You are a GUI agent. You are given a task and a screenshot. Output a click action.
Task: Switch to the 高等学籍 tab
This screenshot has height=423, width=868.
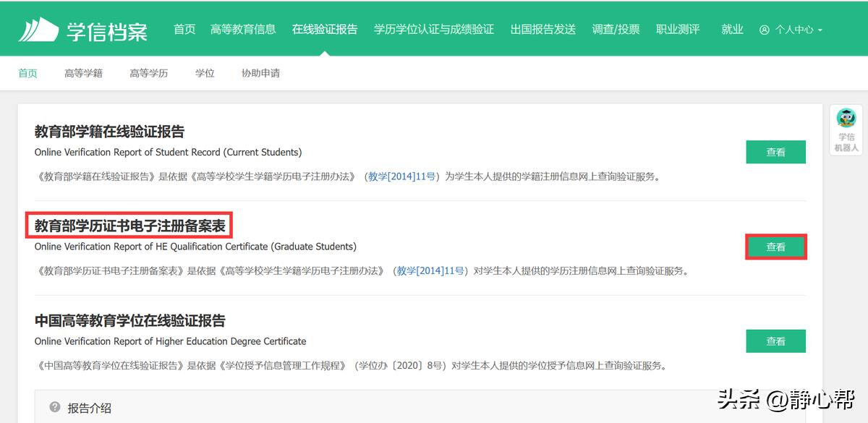point(83,73)
